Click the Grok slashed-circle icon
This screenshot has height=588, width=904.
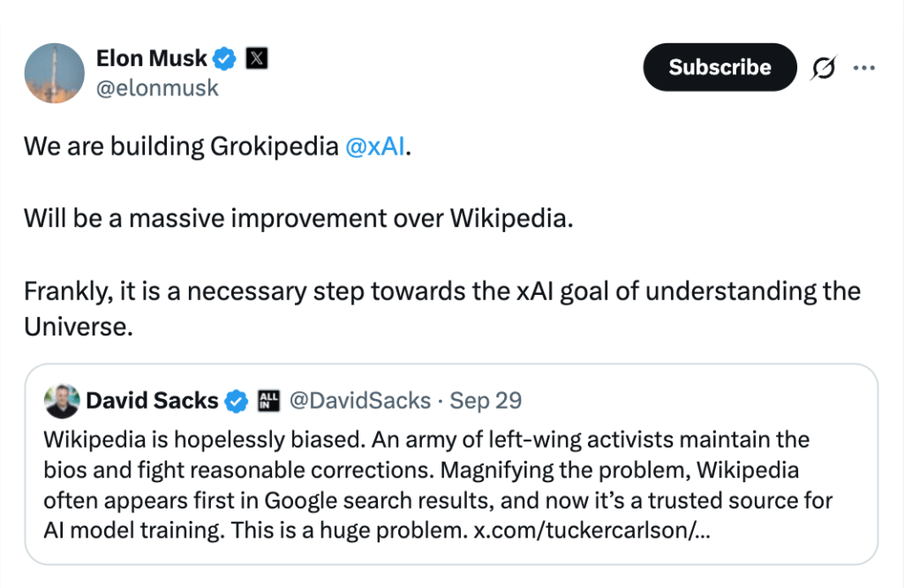click(823, 68)
